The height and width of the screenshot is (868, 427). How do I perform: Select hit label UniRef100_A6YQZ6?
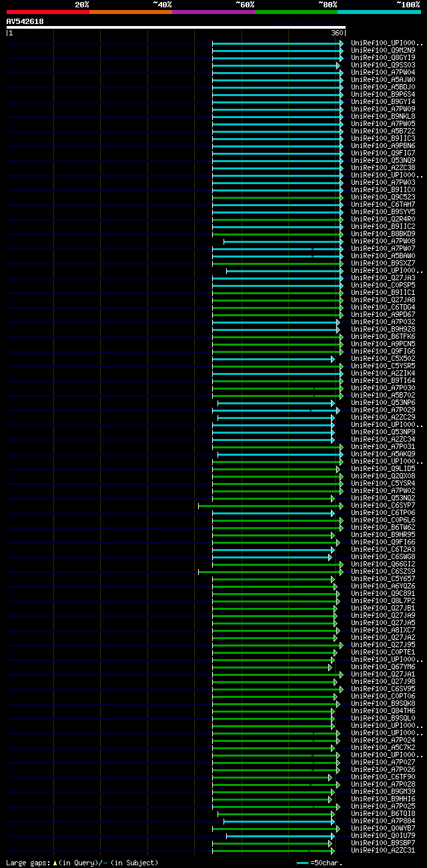383,586
